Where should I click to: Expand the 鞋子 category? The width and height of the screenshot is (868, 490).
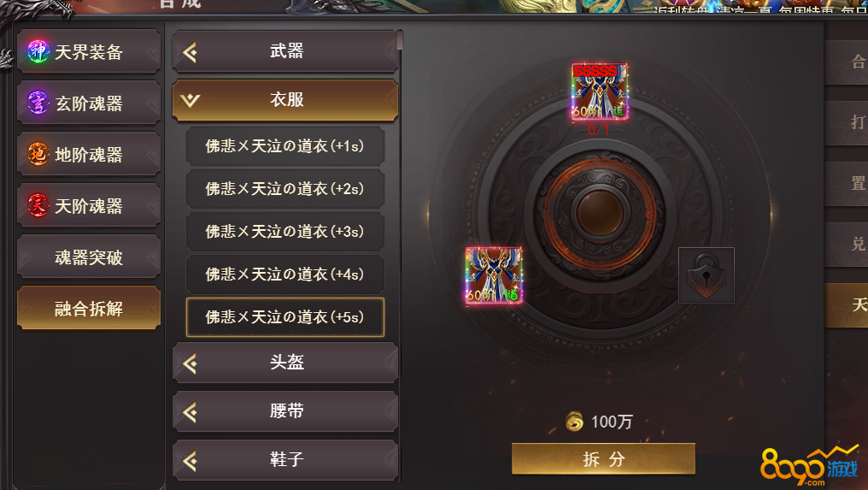(285, 459)
